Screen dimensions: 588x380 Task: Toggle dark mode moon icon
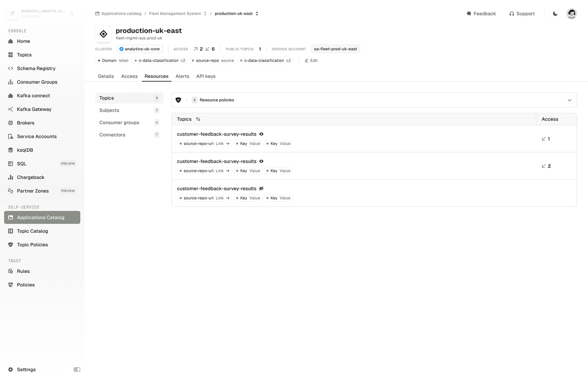pos(555,14)
